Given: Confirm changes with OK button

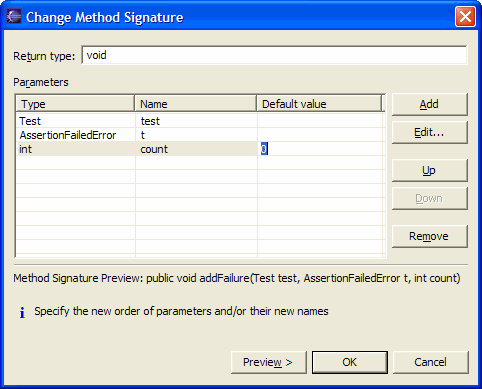Looking at the screenshot, I should pyautogui.click(x=350, y=362).
